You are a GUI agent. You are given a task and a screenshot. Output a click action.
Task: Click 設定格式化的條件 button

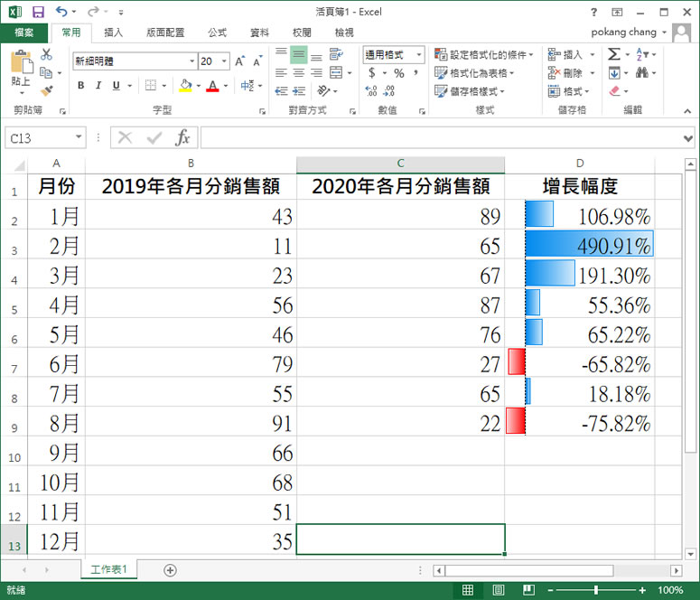click(484, 55)
